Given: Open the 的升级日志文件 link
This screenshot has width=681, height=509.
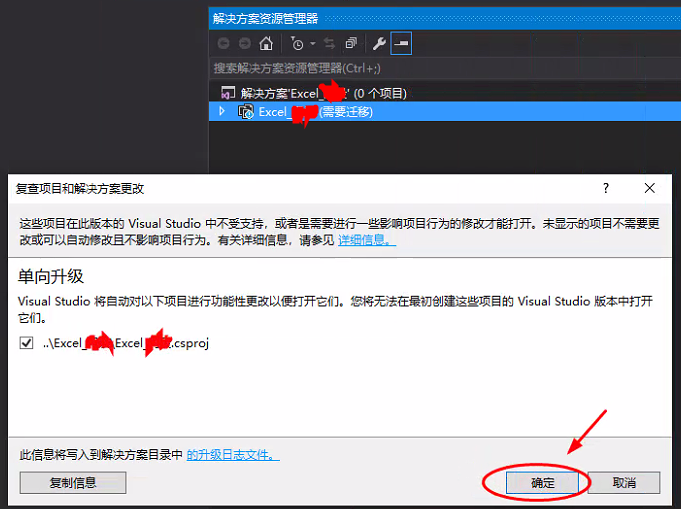Looking at the screenshot, I should click(233, 455).
